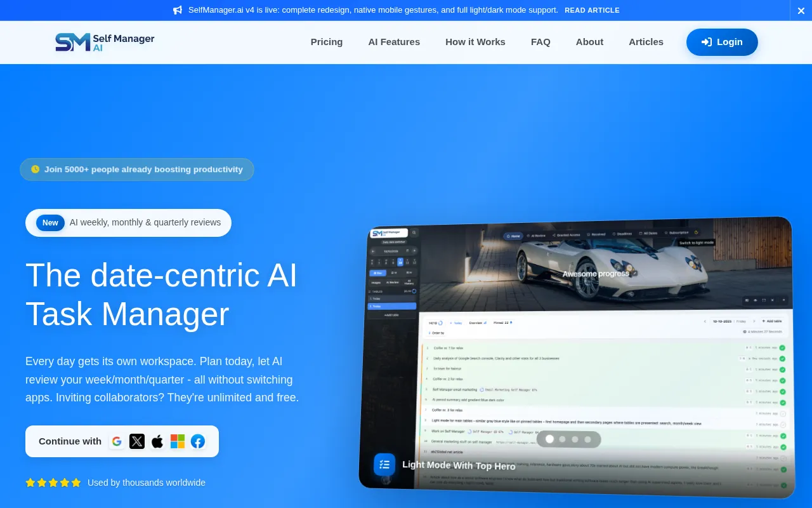Viewport: 812px width, 508px height.
Task: Open the Pricing nav item
Action: [x=327, y=42]
